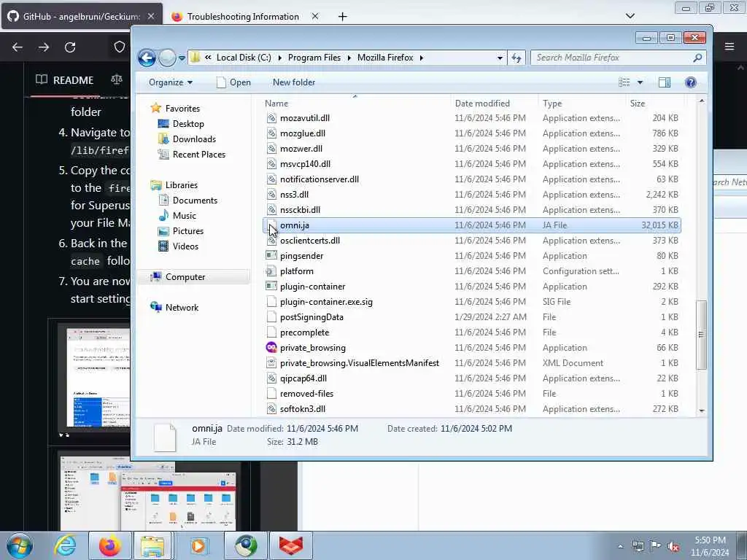747x560 pixels.
Task: Open the Firefox list all tabs dropdown
Action: [x=630, y=16]
